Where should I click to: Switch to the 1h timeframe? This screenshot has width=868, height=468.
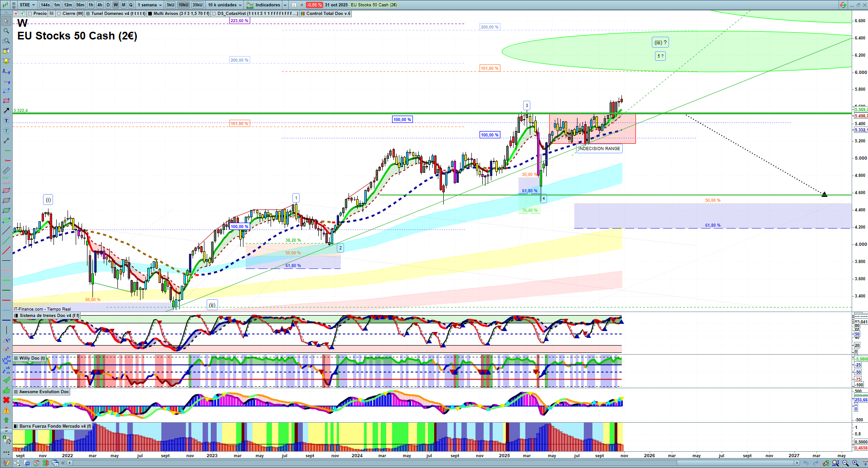(x=91, y=5)
